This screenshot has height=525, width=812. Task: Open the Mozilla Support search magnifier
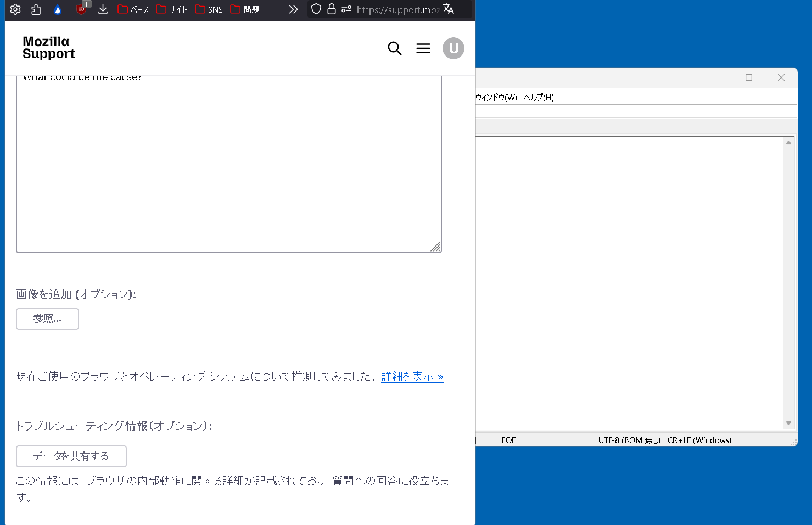coord(394,48)
